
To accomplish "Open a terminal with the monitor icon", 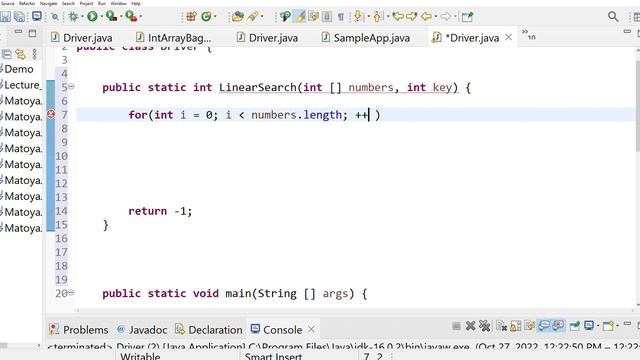I will [x=37, y=16].
